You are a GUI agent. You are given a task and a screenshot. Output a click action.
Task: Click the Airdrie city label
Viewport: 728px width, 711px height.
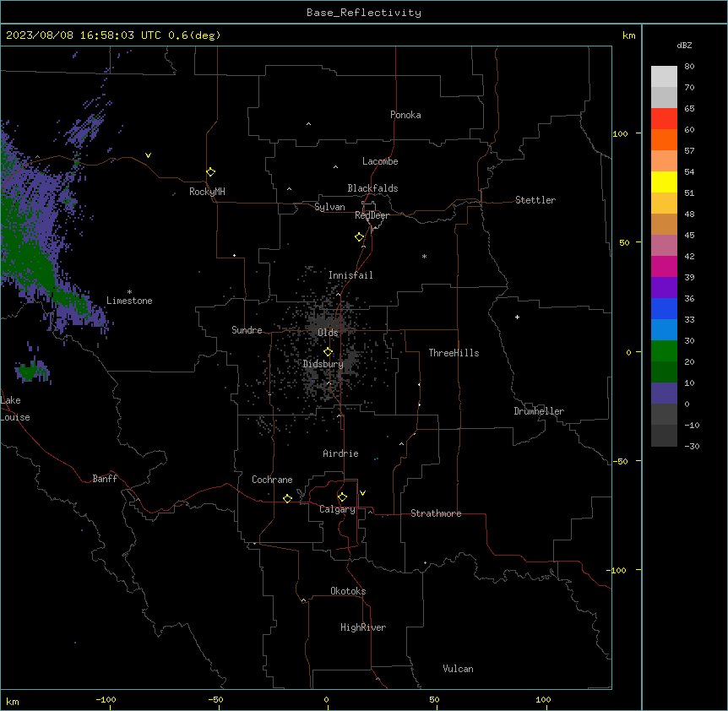340,453
